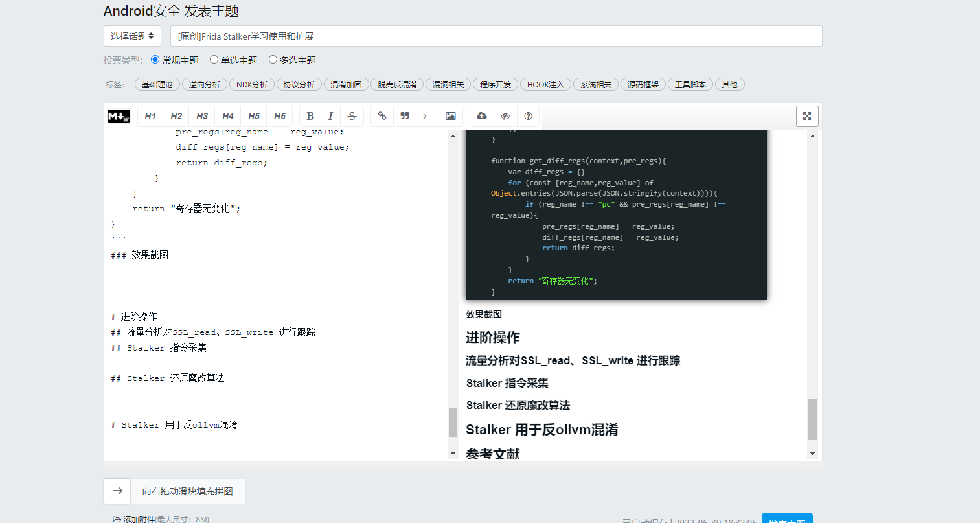Toggle bold formatting

[310, 116]
